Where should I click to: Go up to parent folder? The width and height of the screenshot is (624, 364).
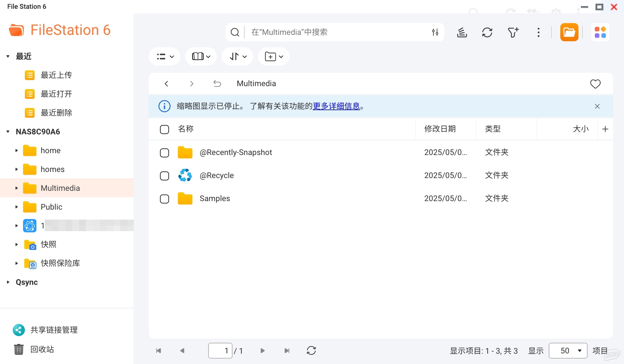tap(217, 83)
